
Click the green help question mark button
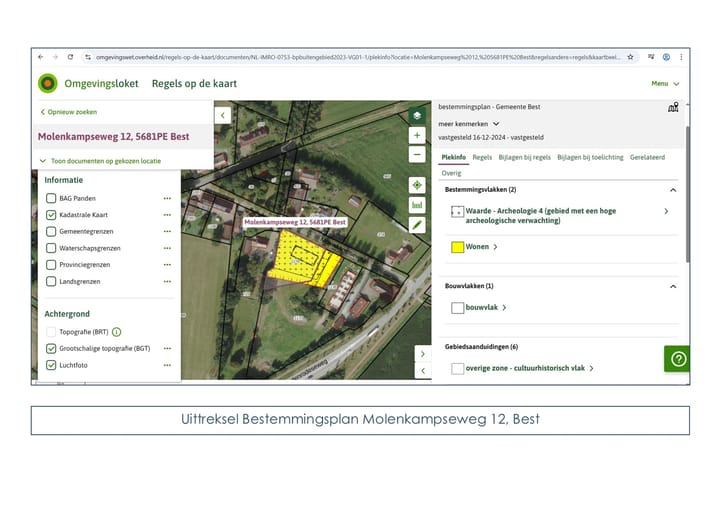coord(677,358)
